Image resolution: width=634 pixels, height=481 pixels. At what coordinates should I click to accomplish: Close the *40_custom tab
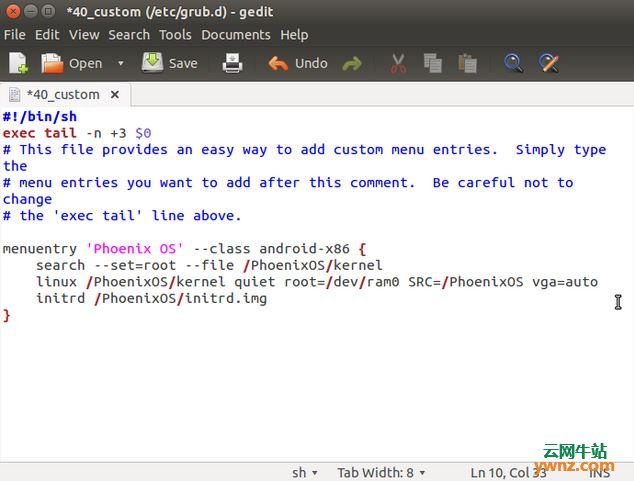click(x=115, y=95)
